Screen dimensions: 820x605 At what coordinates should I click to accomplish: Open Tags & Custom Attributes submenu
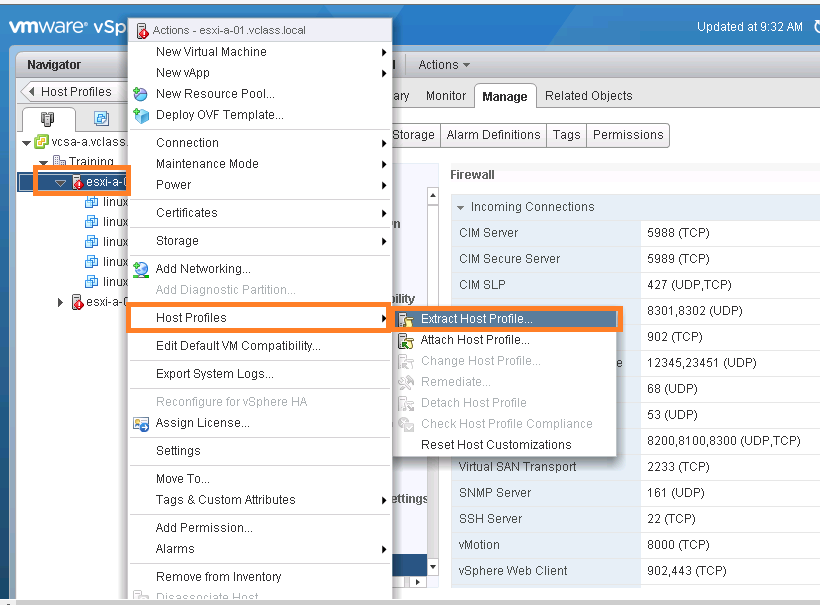point(260,500)
